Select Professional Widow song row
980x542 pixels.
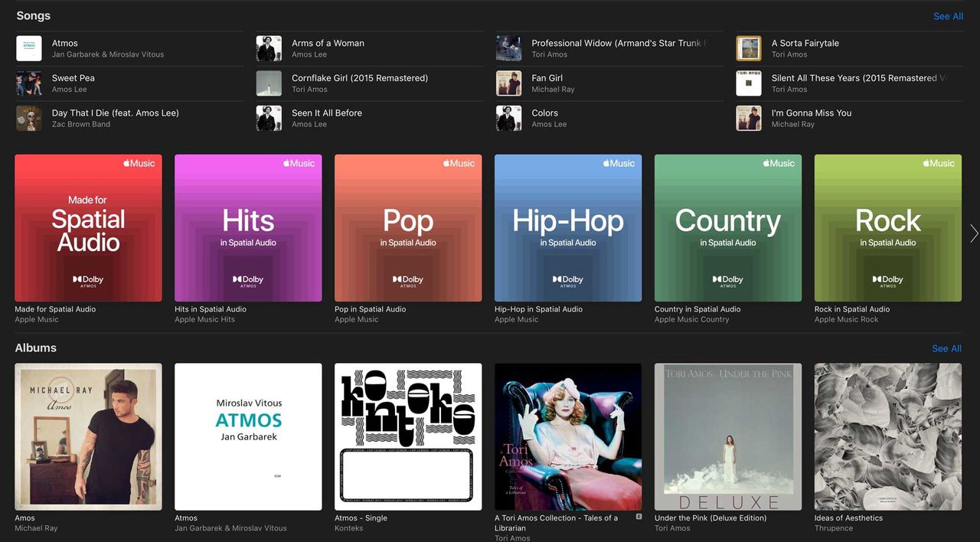pos(609,48)
